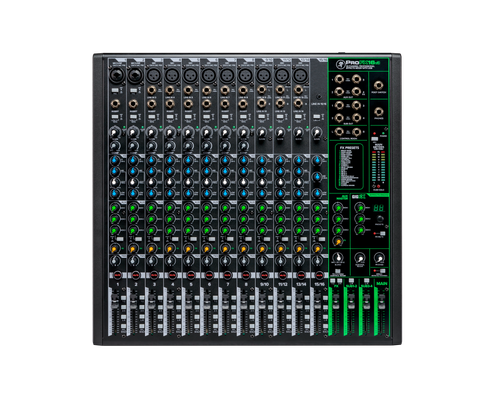Click the Foot Switch jack

(x=378, y=85)
